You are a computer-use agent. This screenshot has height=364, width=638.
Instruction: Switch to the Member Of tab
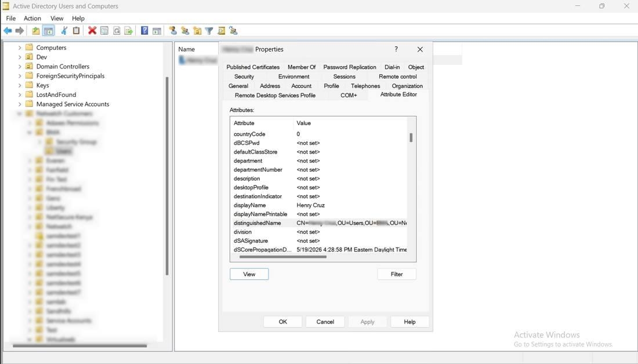[x=302, y=67]
